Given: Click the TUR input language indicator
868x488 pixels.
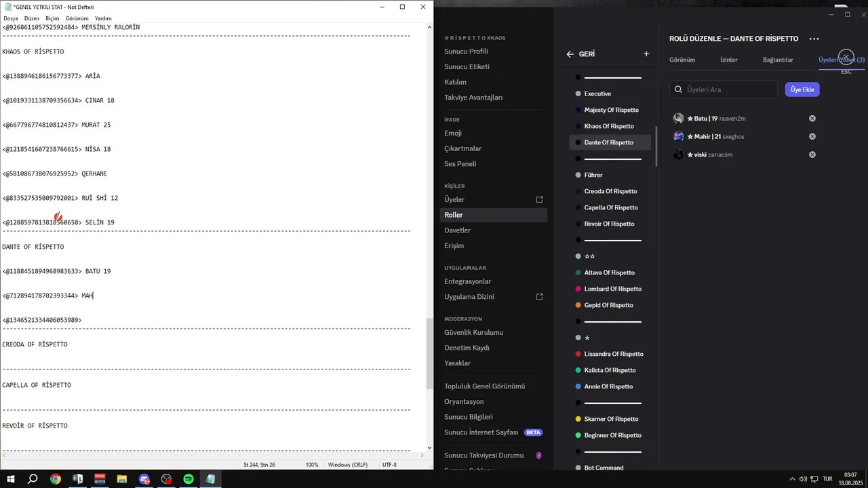Looking at the screenshot, I should (x=827, y=479).
